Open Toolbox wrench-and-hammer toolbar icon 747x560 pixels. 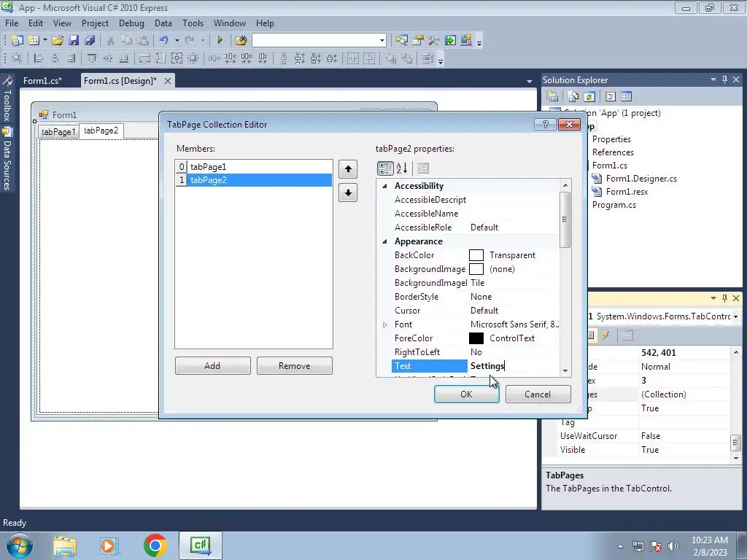433,41
